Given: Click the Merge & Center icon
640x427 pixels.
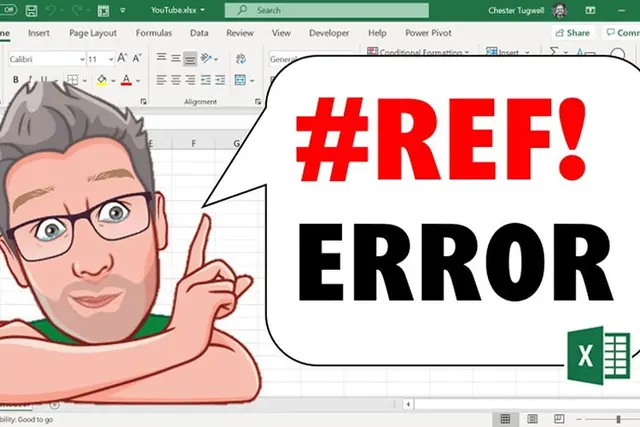Looking at the screenshot, I should tap(240, 80).
